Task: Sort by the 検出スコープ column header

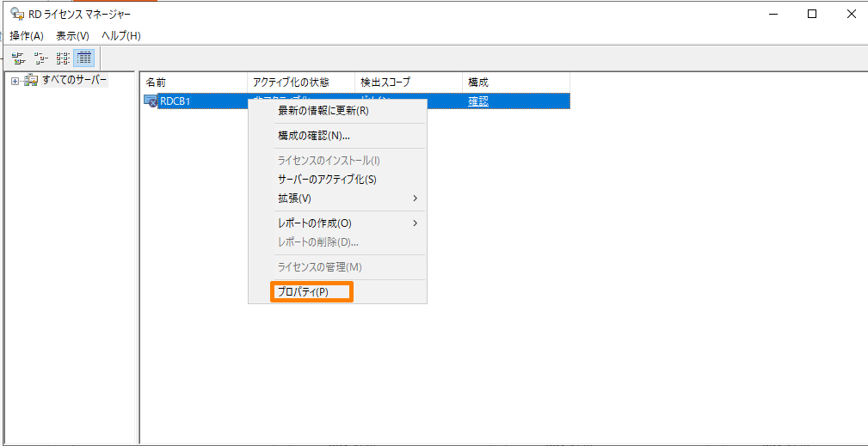Action: 408,82
